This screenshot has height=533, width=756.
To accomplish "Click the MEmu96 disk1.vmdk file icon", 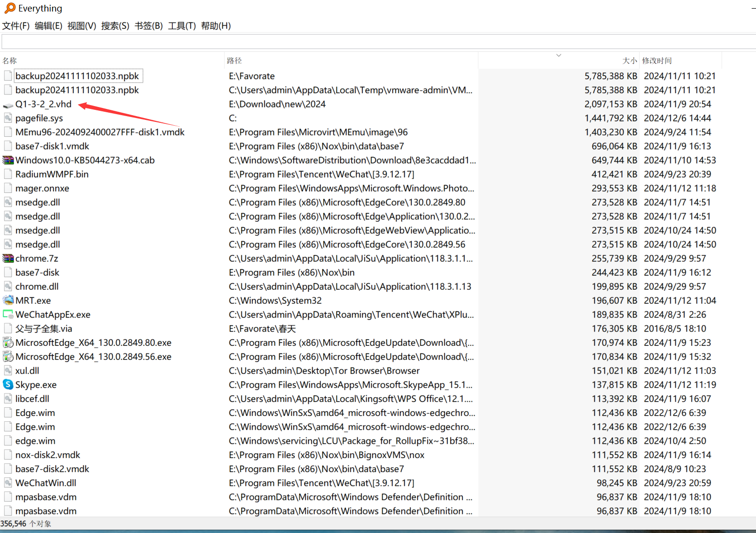I will click(8, 132).
